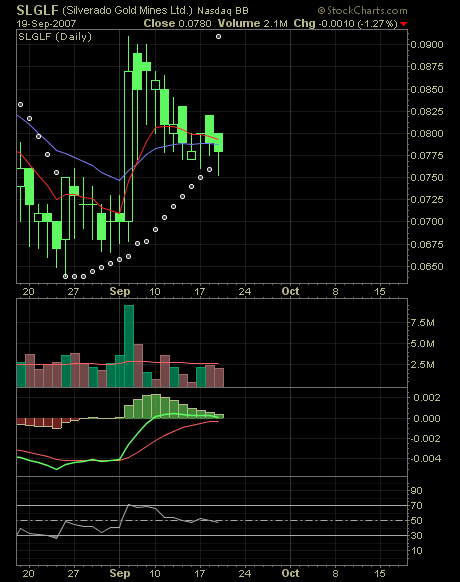This screenshot has width=460, height=582.
Task: Click the tallest green MACD histogram bar
Action: pyautogui.click(x=156, y=406)
